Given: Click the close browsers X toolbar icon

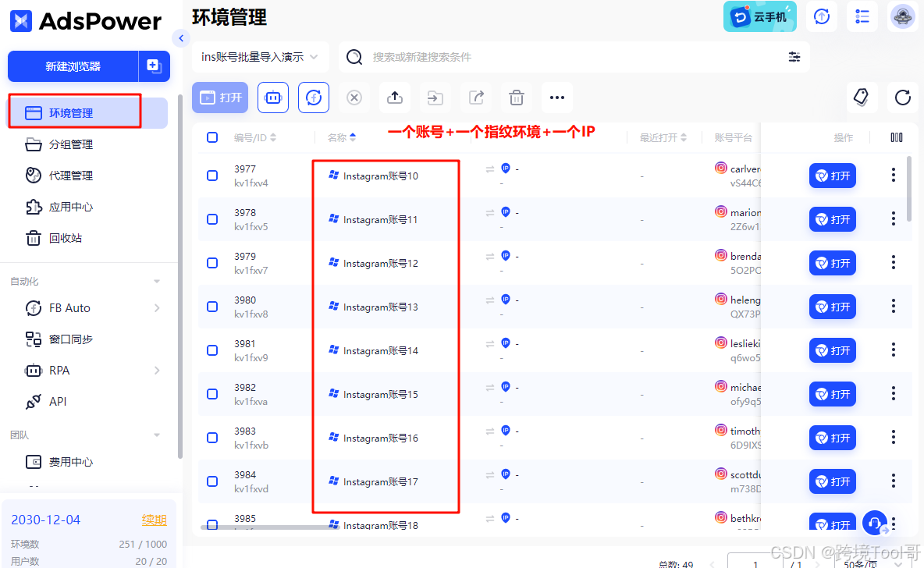Looking at the screenshot, I should point(354,98).
